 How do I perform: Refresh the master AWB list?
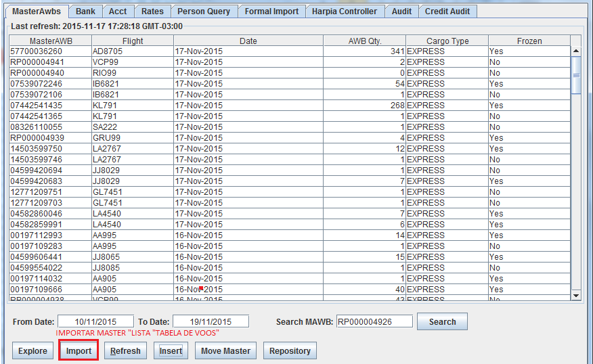point(125,350)
